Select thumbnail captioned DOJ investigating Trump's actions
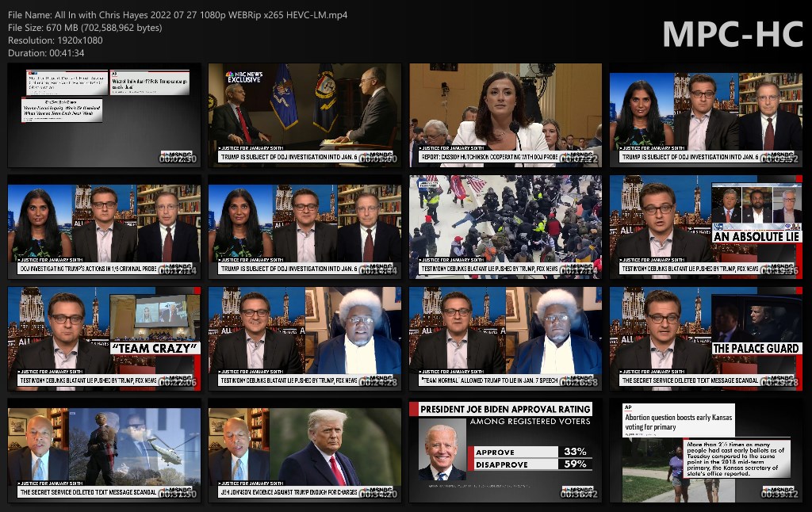The height and width of the screenshot is (512, 812). click(104, 227)
